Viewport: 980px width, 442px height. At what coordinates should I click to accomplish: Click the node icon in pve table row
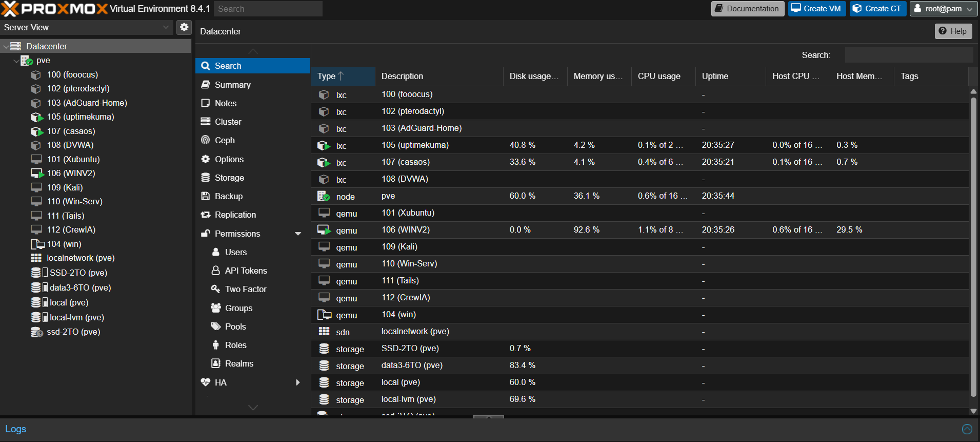(x=324, y=196)
